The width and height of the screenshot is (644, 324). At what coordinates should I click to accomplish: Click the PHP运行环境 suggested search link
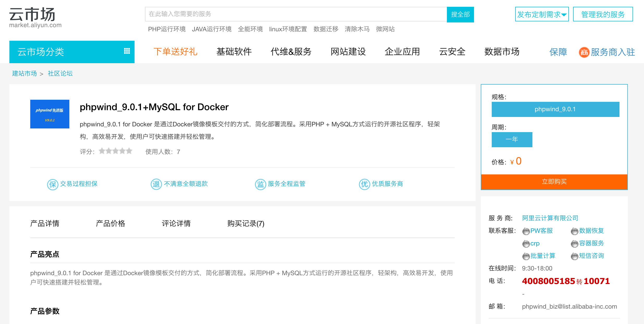(167, 29)
